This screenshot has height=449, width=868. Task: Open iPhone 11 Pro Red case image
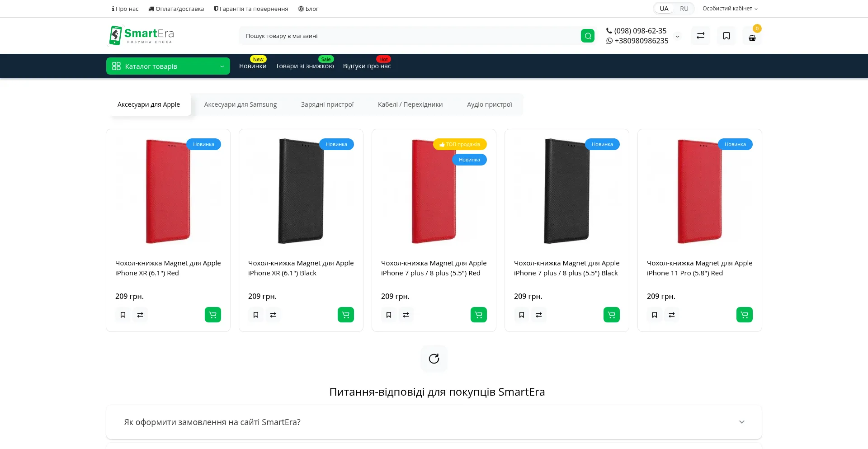pyautogui.click(x=700, y=191)
